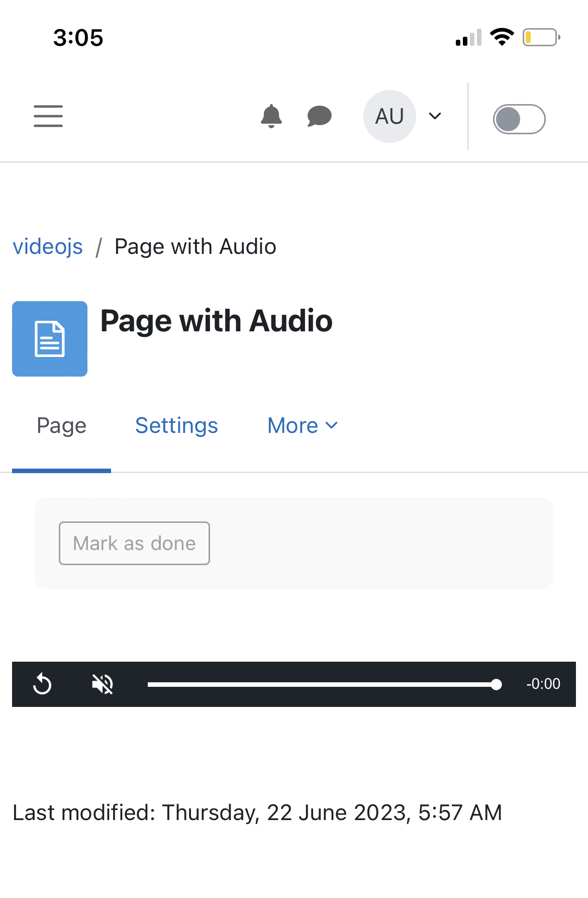
Task: Click the Last modified date text
Action: coord(257,813)
